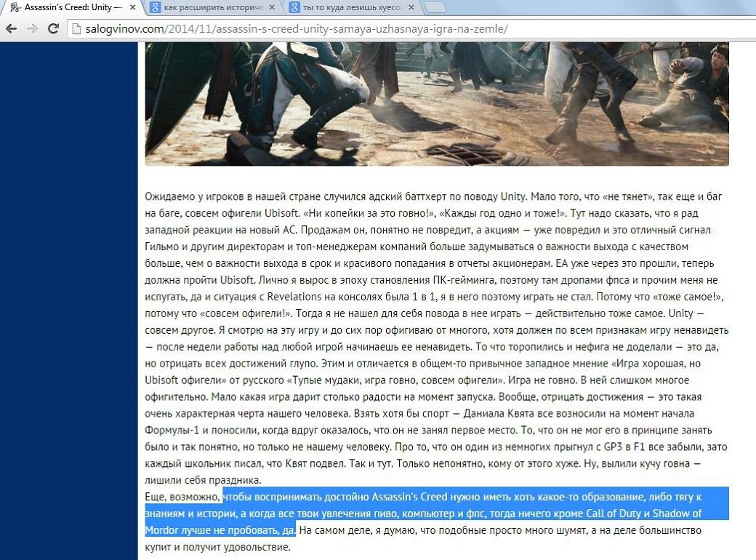The height and width of the screenshot is (560, 756).
Task: Click the highlighted words 'Mordor лучше не пробовать'
Action: [x=212, y=530]
